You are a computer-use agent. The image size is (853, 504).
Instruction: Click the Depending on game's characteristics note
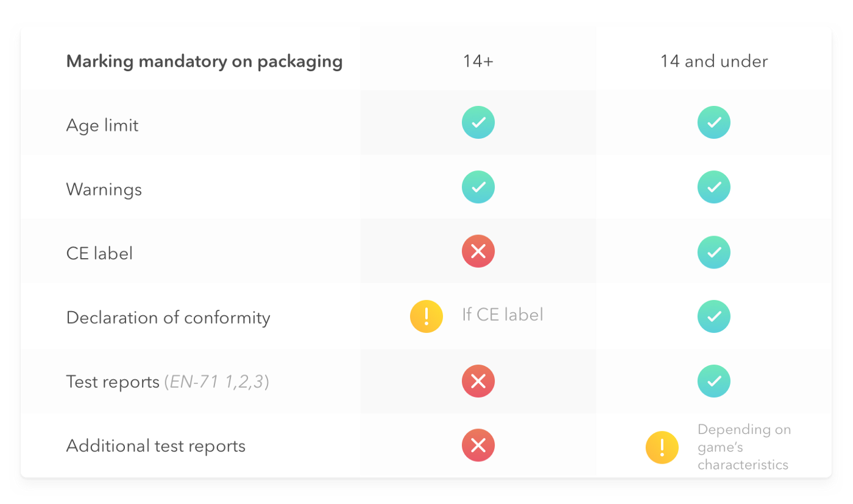coord(745,447)
